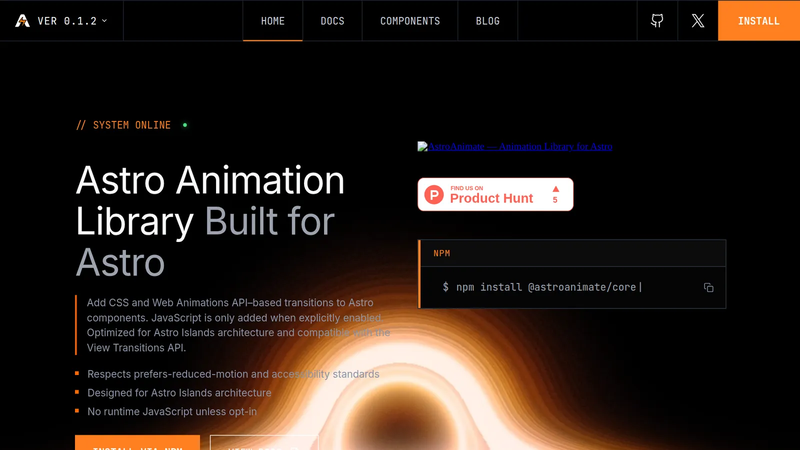Image resolution: width=800 pixels, height=450 pixels.
Task: Open the GitHub repository icon
Action: (x=657, y=21)
